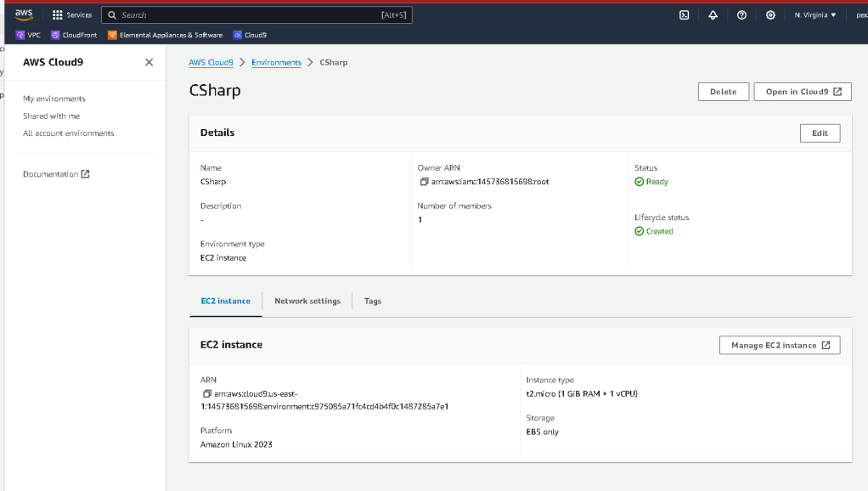Open the notifications bell
This screenshot has height=491, width=868.
tap(713, 15)
